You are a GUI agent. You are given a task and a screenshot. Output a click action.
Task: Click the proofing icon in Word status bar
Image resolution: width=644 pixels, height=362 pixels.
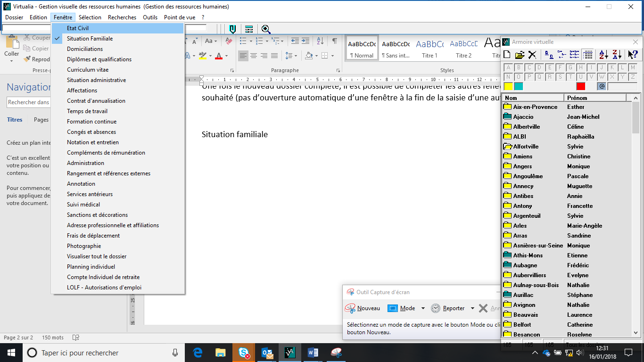[76, 337]
